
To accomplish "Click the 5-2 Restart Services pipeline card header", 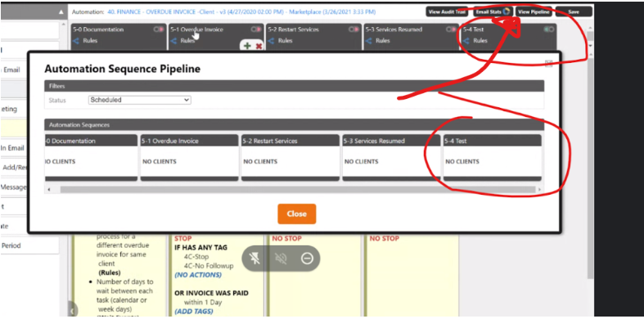I will click(290, 141).
